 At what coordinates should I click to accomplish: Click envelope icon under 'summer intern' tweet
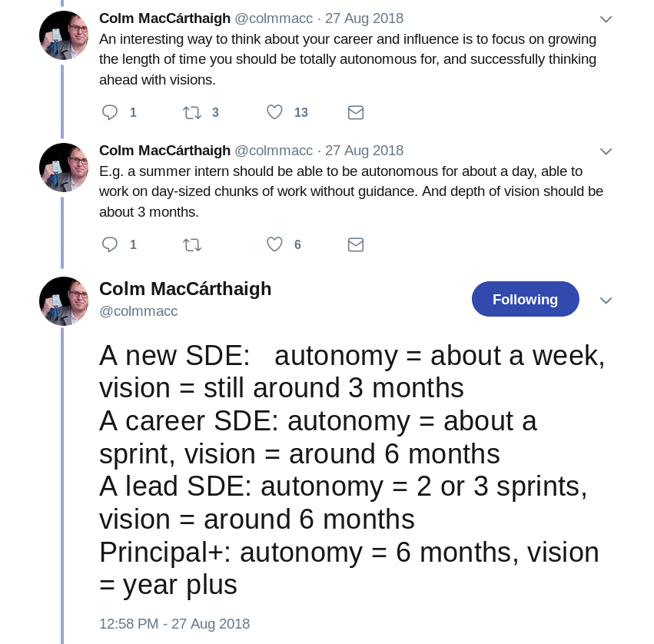tap(356, 245)
